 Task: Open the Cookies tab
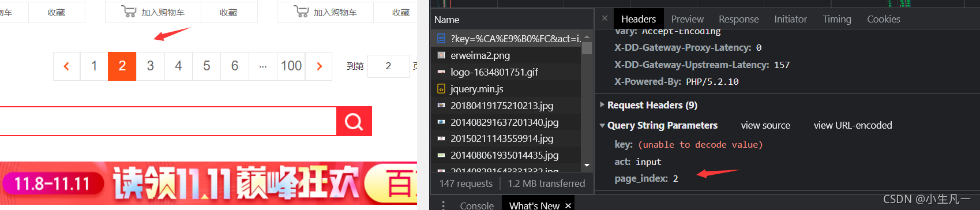coord(883,19)
